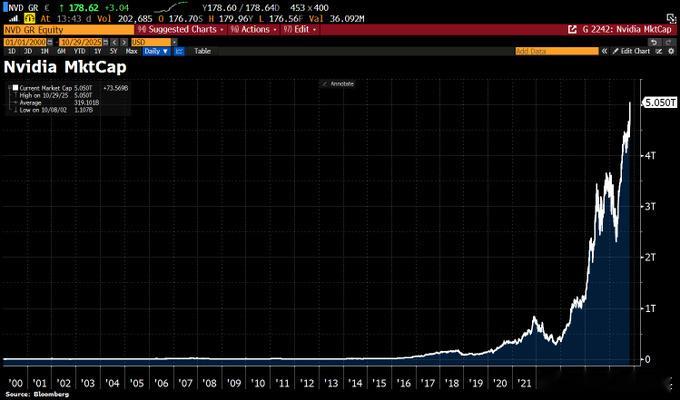This screenshot has height=400, width=680.
Task: Click the Edit Chart button
Action: pyautogui.click(x=632, y=51)
